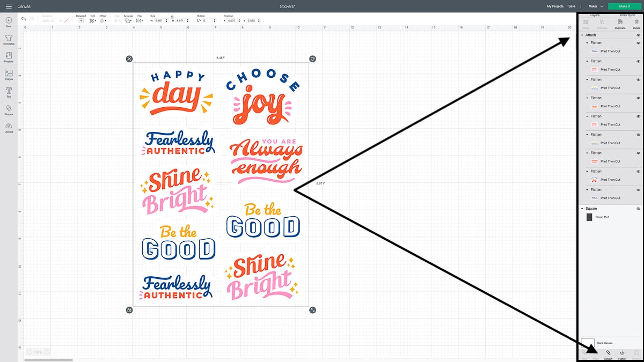Show the hidden Square layer
This screenshot has width=644, height=362.
click(x=638, y=208)
